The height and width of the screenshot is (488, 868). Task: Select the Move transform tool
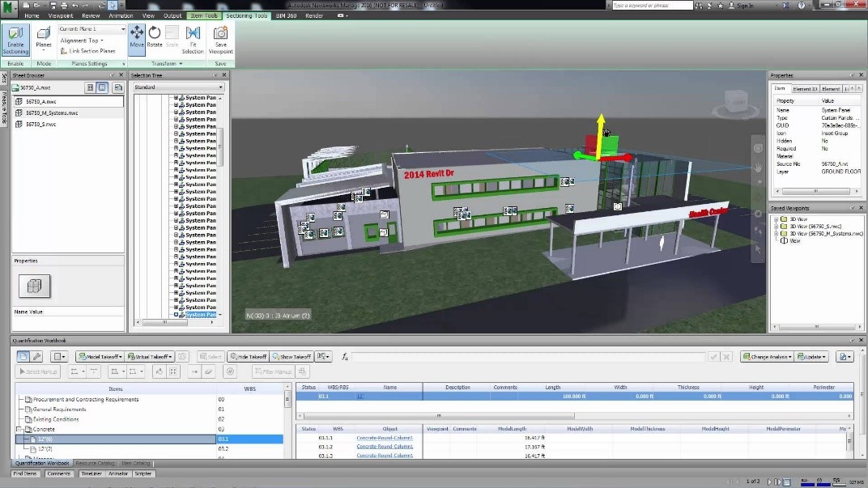[136, 36]
